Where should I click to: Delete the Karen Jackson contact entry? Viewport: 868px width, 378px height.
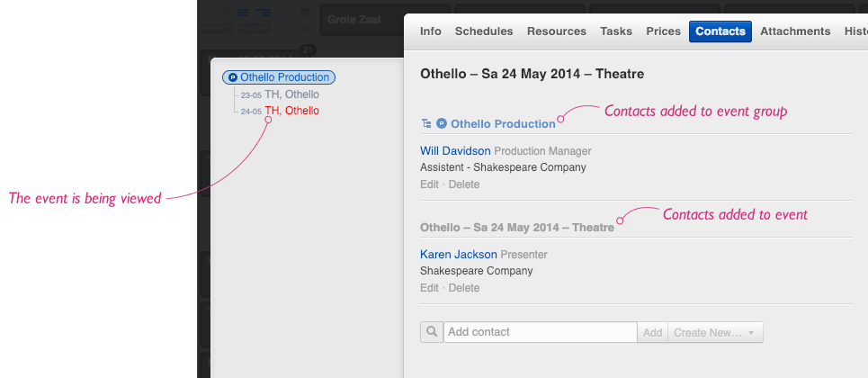point(464,288)
